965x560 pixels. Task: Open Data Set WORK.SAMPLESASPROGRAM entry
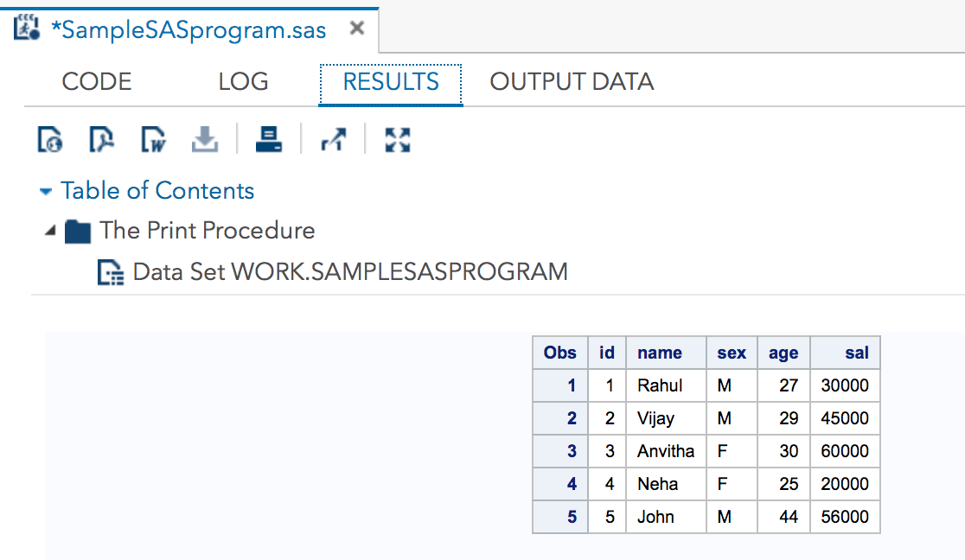[x=349, y=271]
